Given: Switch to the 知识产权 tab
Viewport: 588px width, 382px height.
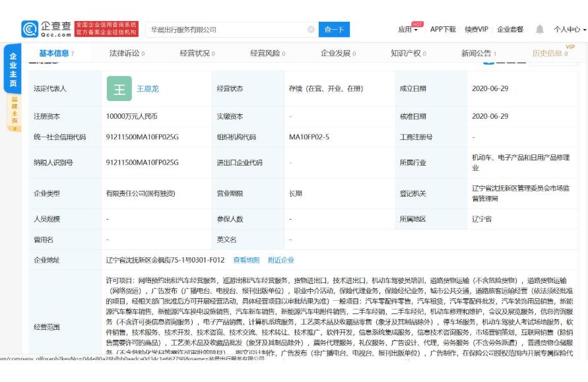Looking at the screenshot, I should [408, 53].
